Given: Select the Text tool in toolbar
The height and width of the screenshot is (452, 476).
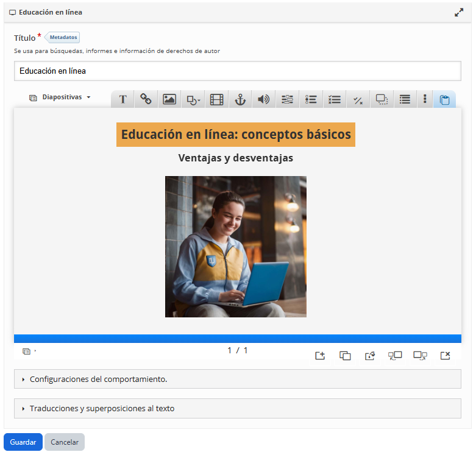Looking at the screenshot, I should pos(123,99).
